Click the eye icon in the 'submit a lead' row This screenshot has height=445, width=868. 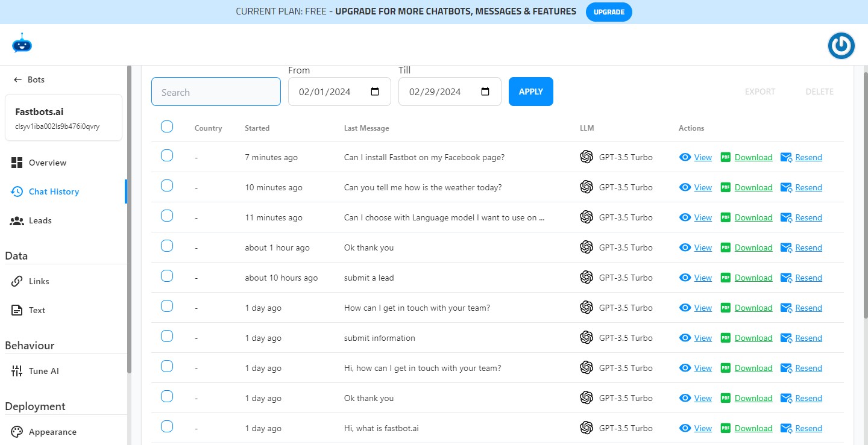685,278
